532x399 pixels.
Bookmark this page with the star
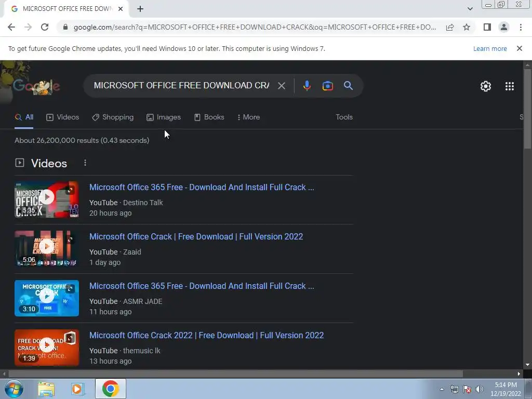click(467, 27)
